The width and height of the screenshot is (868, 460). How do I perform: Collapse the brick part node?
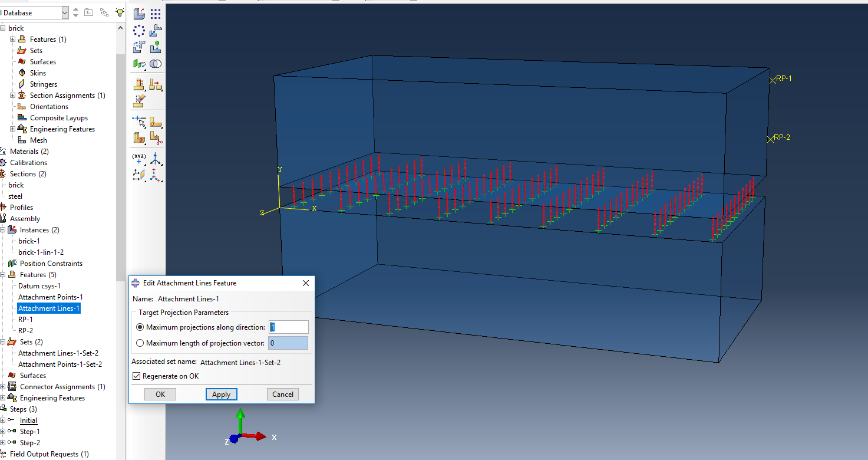3,28
